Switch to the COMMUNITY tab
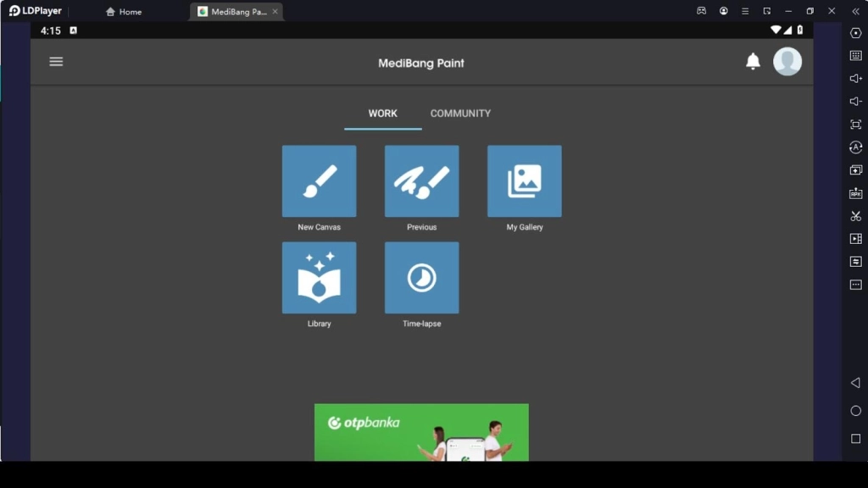The height and width of the screenshot is (488, 868). pyautogui.click(x=460, y=114)
